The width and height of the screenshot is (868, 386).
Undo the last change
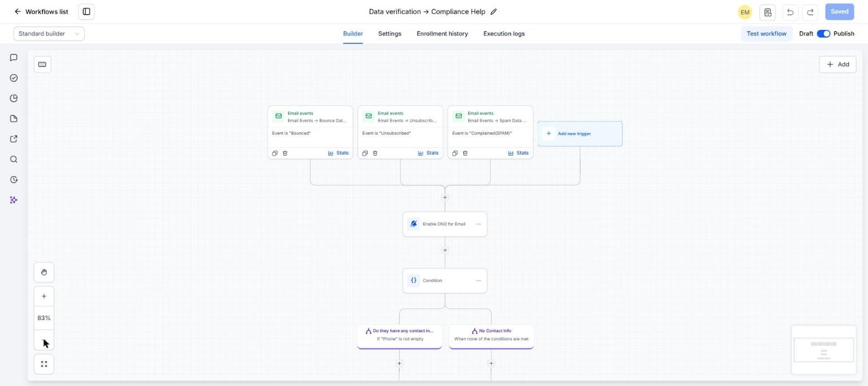pyautogui.click(x=790, y=12)
